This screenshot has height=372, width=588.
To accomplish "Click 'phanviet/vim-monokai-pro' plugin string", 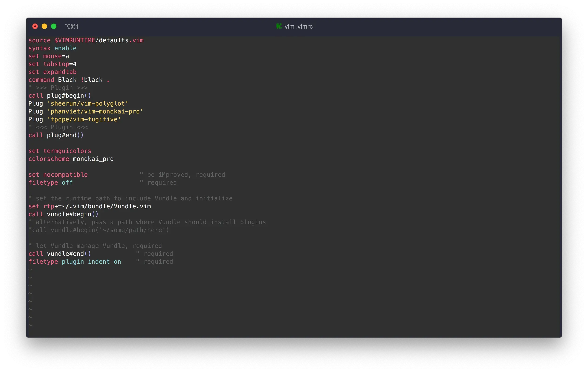I will pos(95,111).
